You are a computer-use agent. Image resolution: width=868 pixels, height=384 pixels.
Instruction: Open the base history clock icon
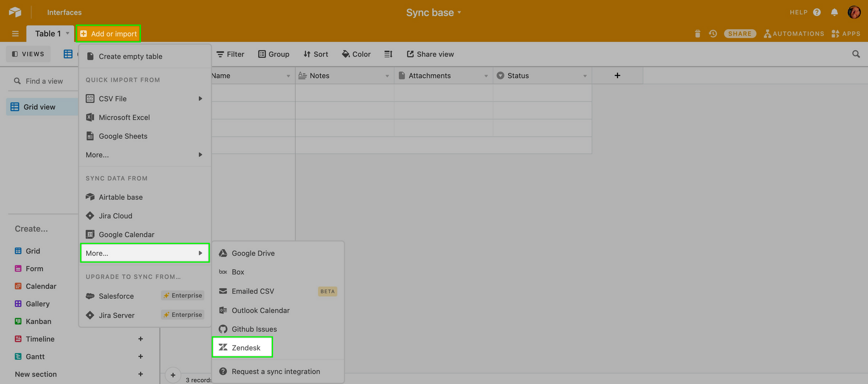713,33
